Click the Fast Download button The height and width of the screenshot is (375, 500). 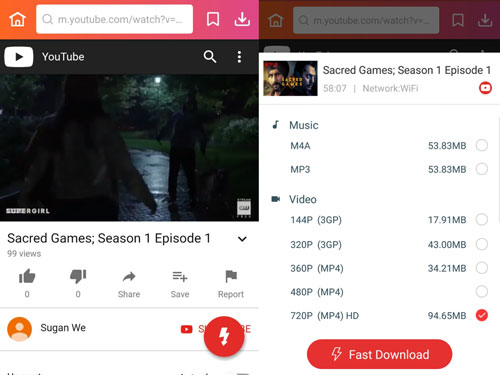point(380,354)
